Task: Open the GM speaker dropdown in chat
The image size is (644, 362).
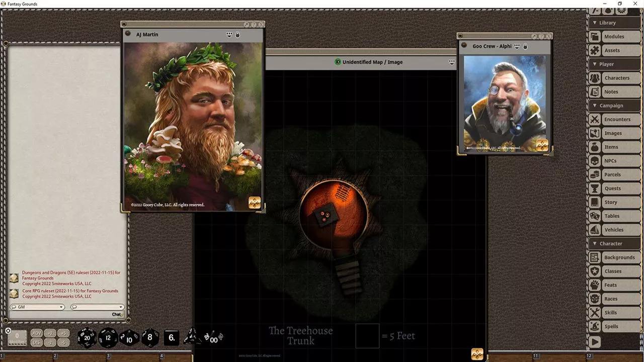Action: tap(37, 307)
